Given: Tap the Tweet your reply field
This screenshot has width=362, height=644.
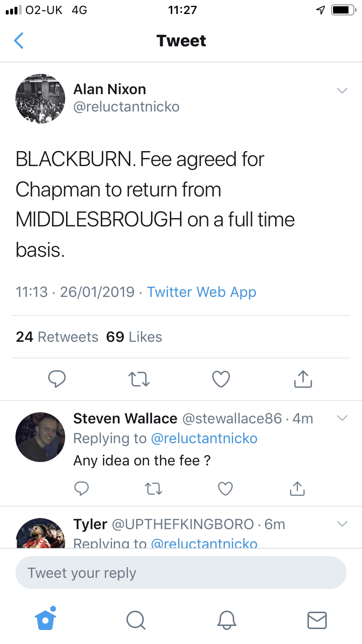Looking at the screenshot, I should tap(181, 573).
